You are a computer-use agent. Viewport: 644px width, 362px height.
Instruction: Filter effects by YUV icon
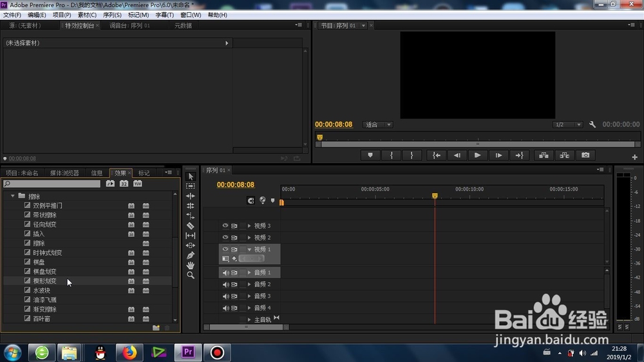138,184
